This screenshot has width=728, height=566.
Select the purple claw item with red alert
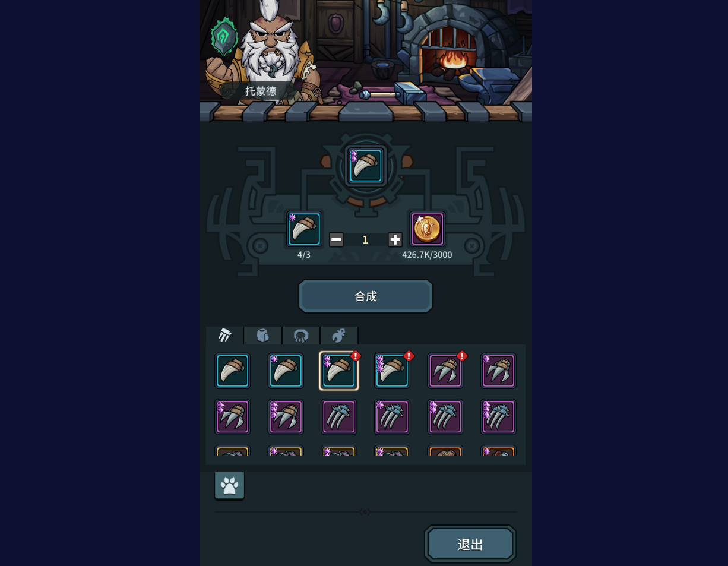(x=445, y=371)
